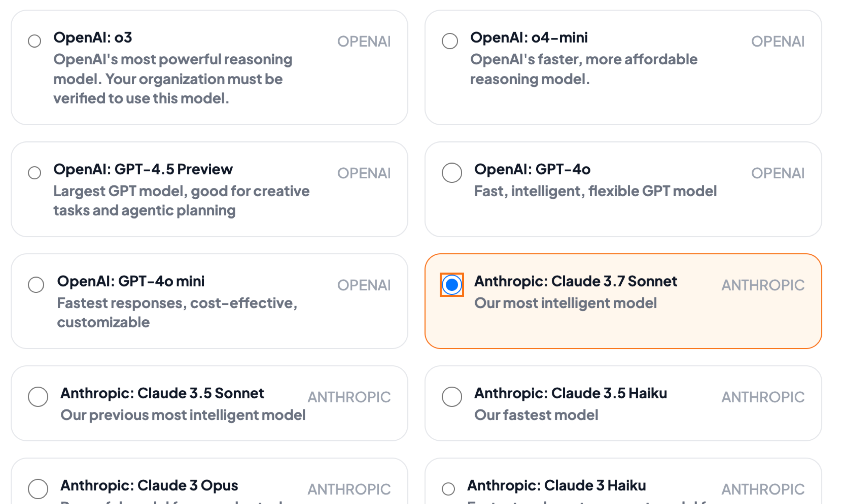Click the OpenAI: o3 model title
843x504 pixels.
tap(93, 37)
